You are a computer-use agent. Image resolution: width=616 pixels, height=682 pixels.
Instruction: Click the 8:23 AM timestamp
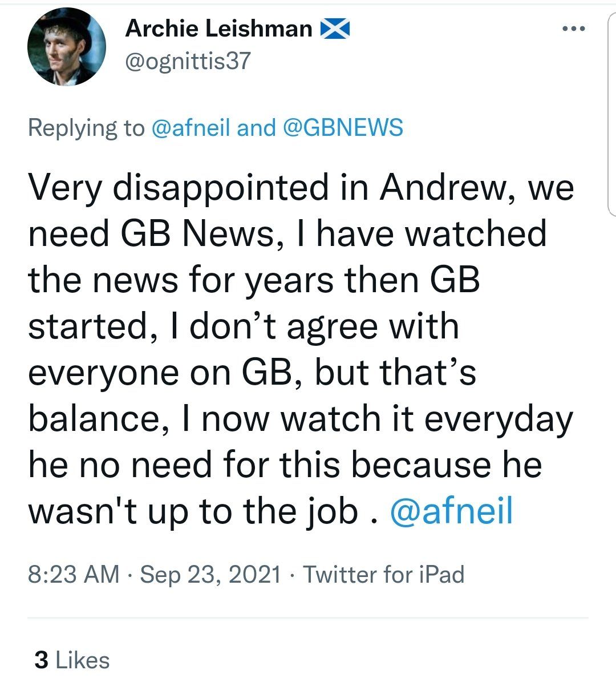pyautogui.click(x=74, y=574)
